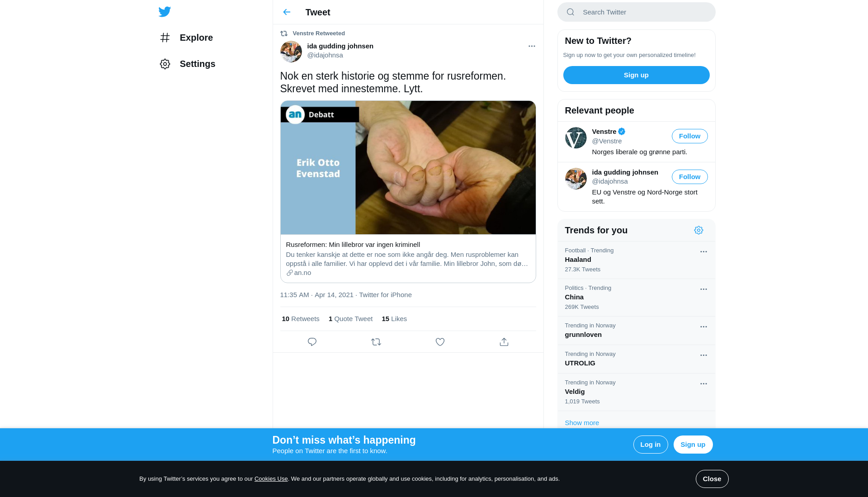
Task: Click Log in on the bottom banner
Action: pyautogui.click(x=651, y=445)
